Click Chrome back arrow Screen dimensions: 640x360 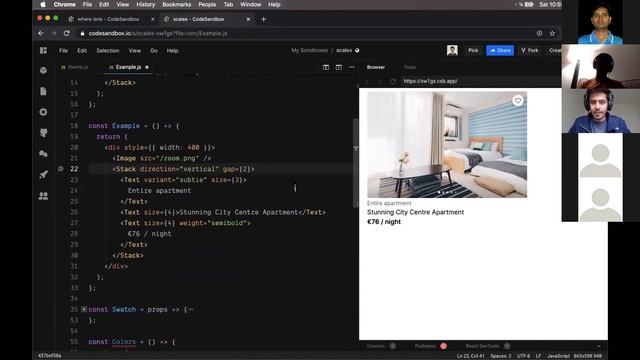click(x=41, y=33)
